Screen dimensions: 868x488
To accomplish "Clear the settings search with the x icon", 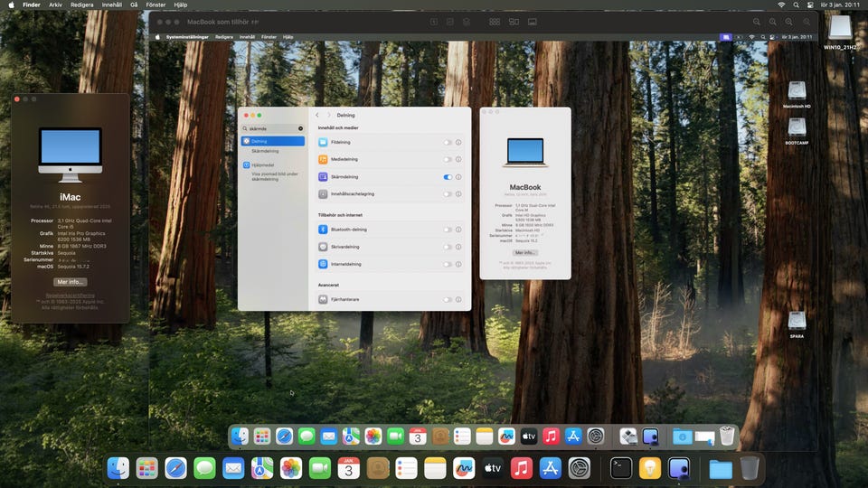I will point(301,129).
